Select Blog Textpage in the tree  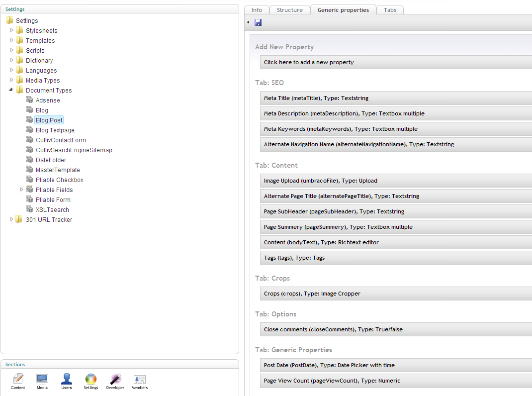pyautogui.click(x=55, y=130)
